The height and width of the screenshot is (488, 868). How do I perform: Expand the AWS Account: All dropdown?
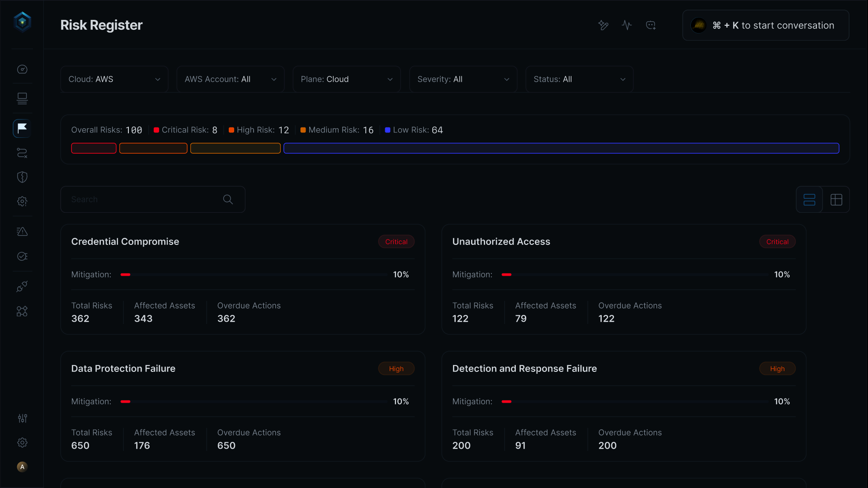point(231,79)
